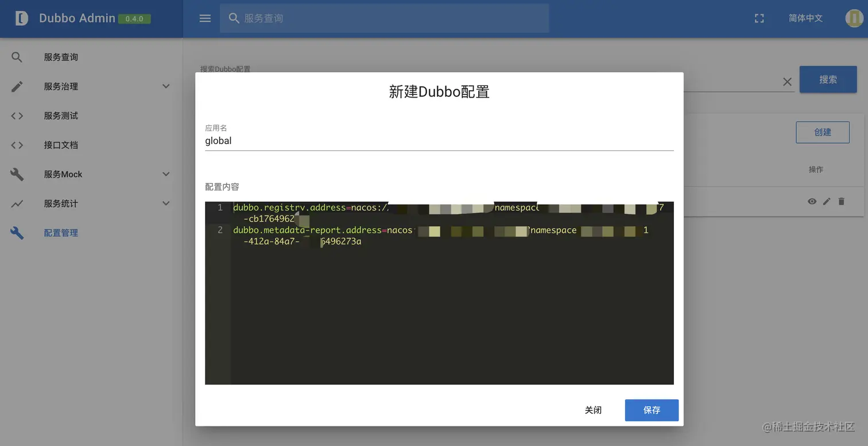View config with the eye icon
Image resolution: width=868 pixels, height=446 pixels.
coord(812,201)
